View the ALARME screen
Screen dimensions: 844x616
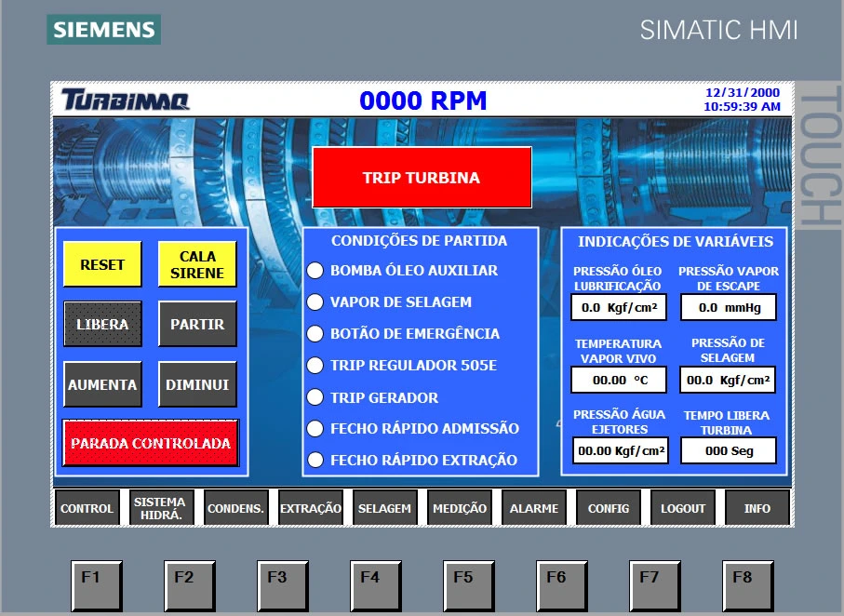[x=534, y=508]
